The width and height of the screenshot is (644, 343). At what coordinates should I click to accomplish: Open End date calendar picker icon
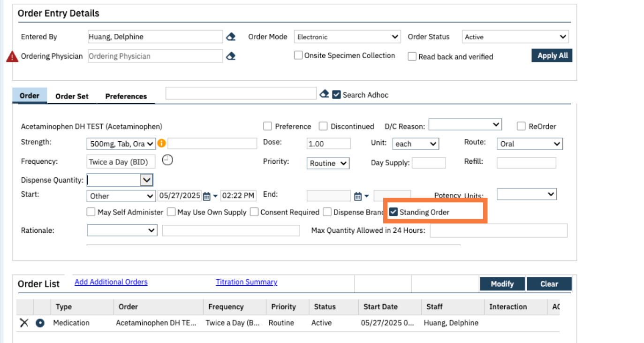[x=358, y=196]
